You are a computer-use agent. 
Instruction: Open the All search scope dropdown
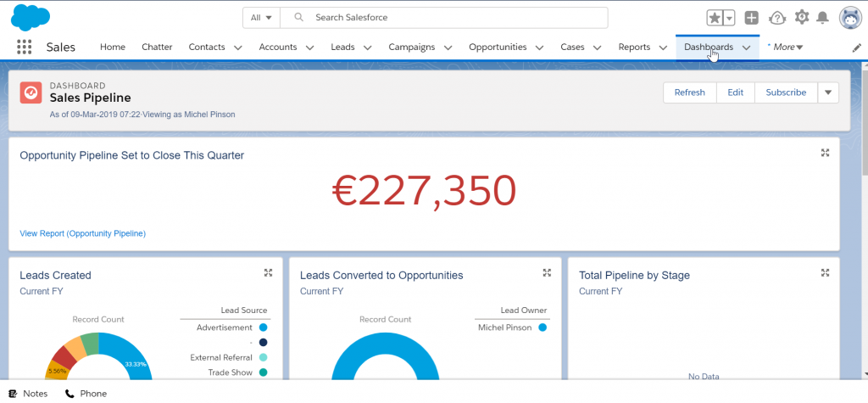point(261,18)
